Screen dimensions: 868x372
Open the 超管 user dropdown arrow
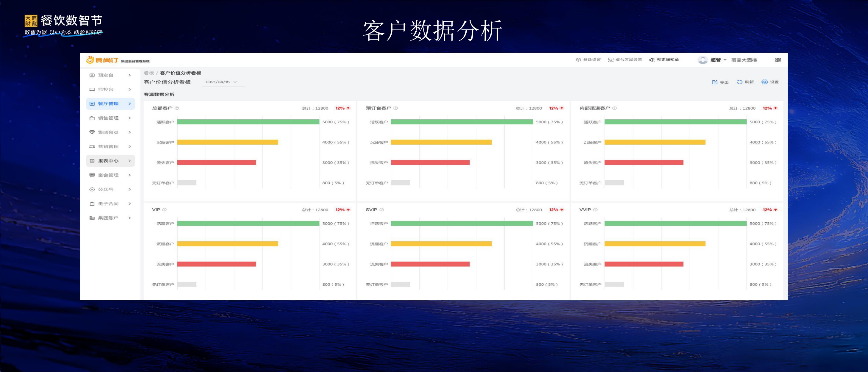(x=725, y=60)
